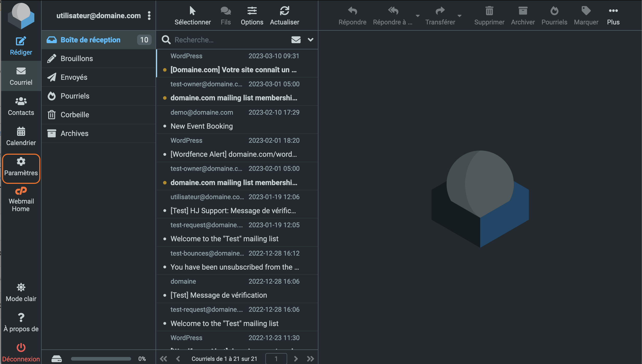Toggle unread filter envelope icon
642x364 pixels.
pos(296,40)
